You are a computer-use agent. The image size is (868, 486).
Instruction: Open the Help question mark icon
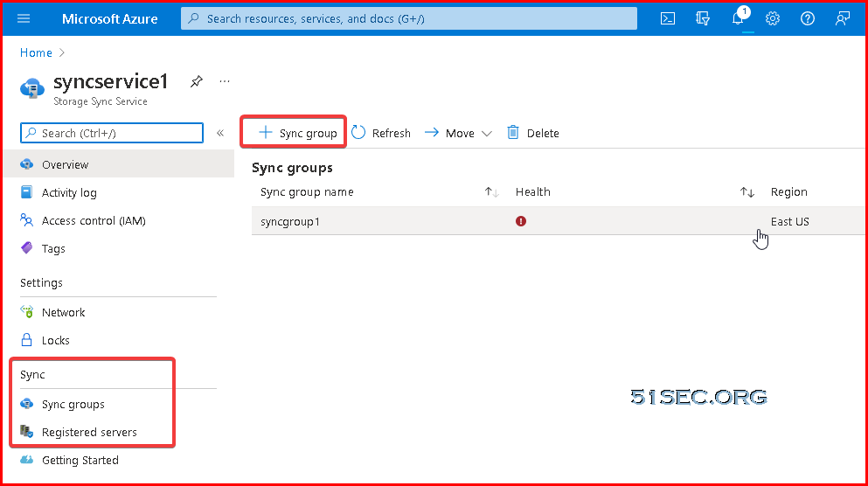click(808, 19)
